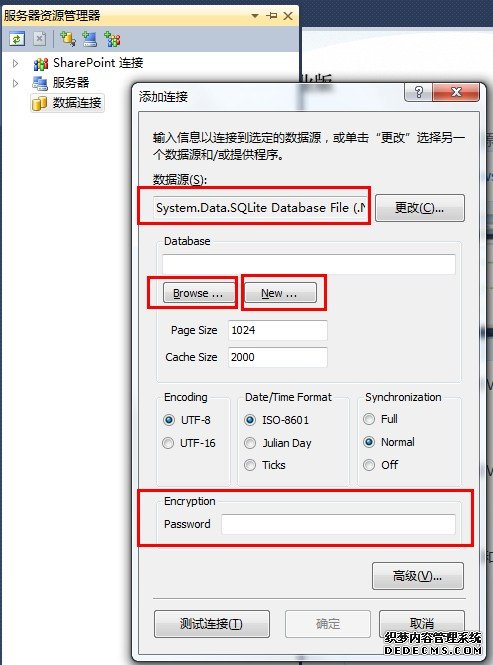Click the Stop refresh icon in toolbar
493x665 pixels.
39,39
